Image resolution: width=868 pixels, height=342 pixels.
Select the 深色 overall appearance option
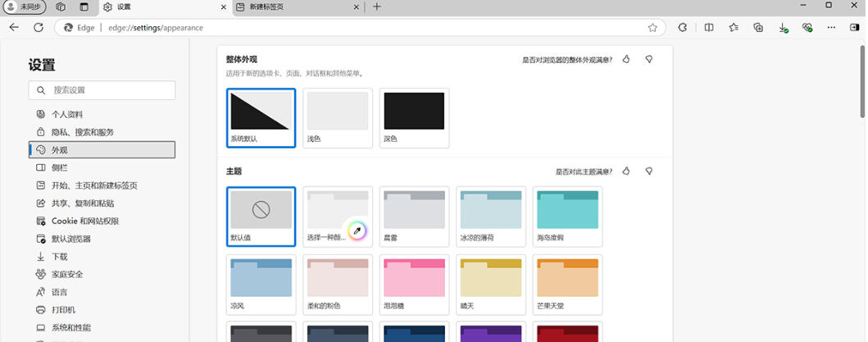click(x=414, y=118)
